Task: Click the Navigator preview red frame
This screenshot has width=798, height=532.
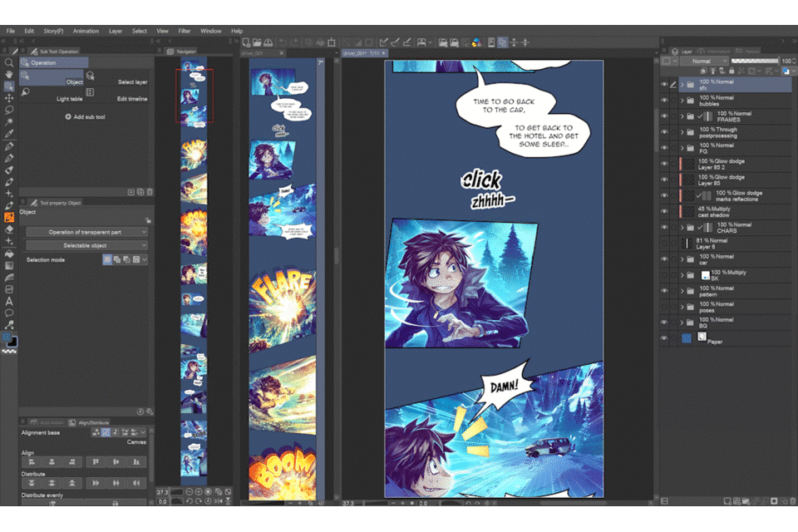Action: [194, 96]
